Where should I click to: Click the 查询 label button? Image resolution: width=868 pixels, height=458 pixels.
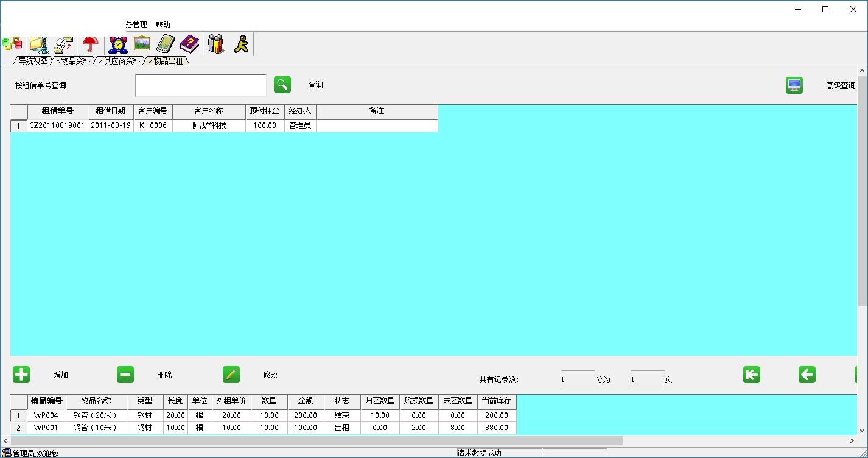pos(315,85)
